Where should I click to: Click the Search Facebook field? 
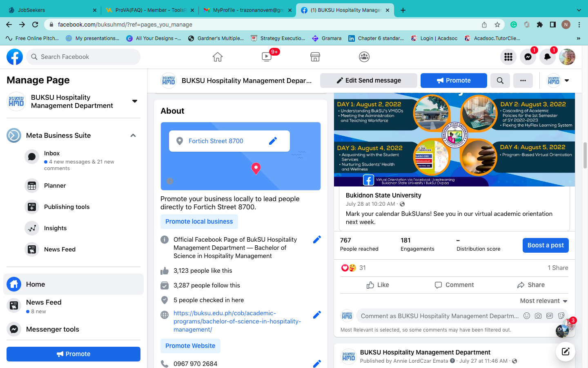83,57
